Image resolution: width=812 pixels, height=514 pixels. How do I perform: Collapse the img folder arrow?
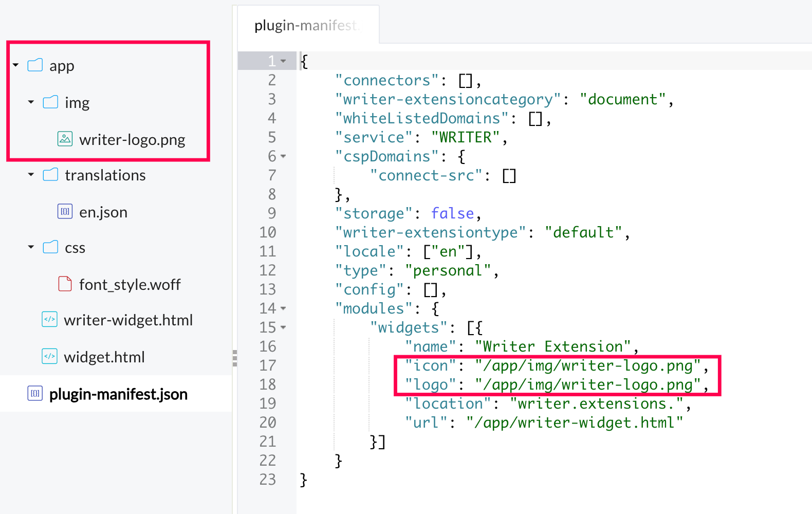pos(31,102)
